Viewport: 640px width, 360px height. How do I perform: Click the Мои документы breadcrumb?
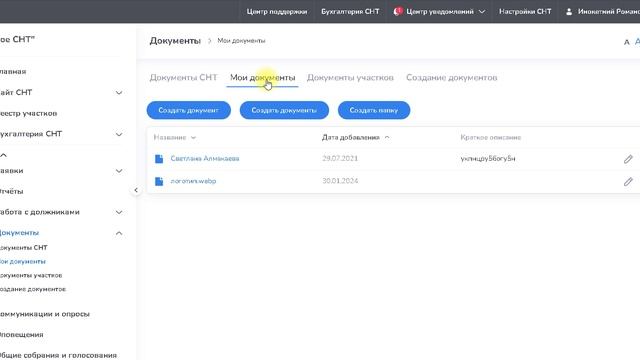[241, 41]
